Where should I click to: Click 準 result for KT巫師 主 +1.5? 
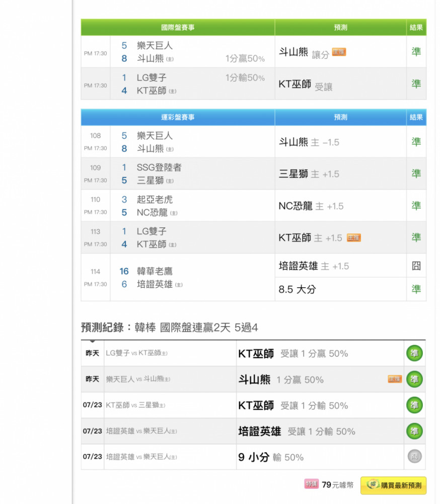pos(416,237)
